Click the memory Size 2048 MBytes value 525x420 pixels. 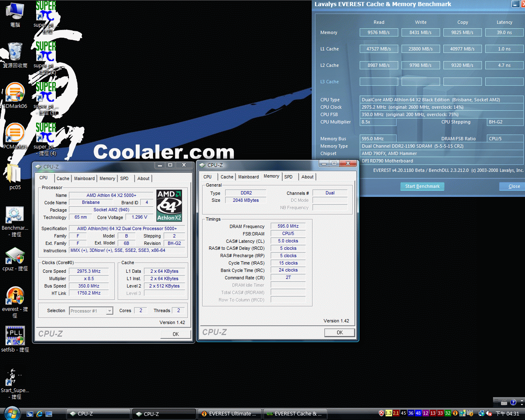246,200
